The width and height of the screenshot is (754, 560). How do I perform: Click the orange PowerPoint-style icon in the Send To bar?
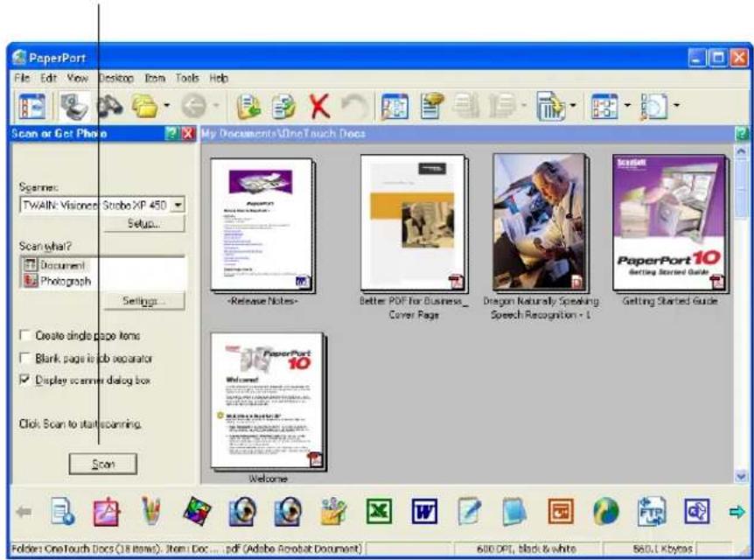[x=561, y=511]
